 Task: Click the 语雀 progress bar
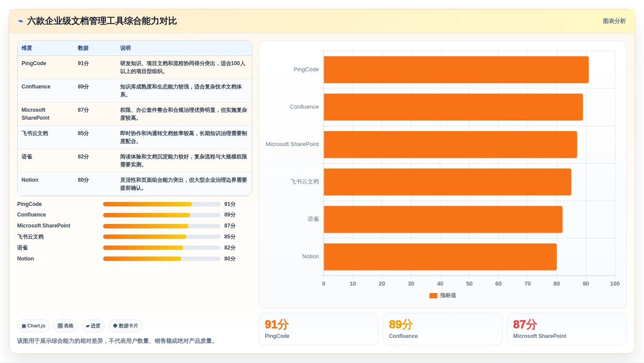pos(162,248)
